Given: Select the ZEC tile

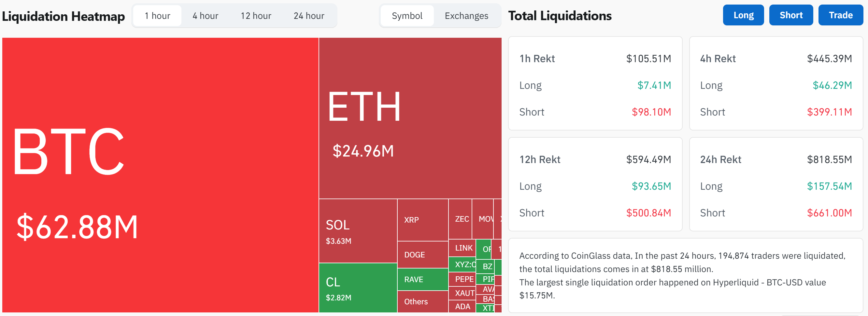Looking at the screenshot, I should [x=461, y=219].
